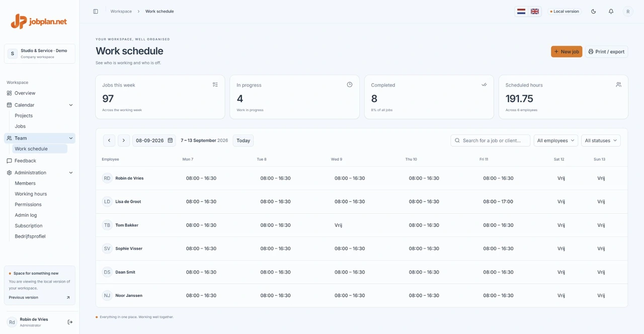
Task: Select Lisa de Groot Friday 08:00 – 17:00
Action: 498,202
